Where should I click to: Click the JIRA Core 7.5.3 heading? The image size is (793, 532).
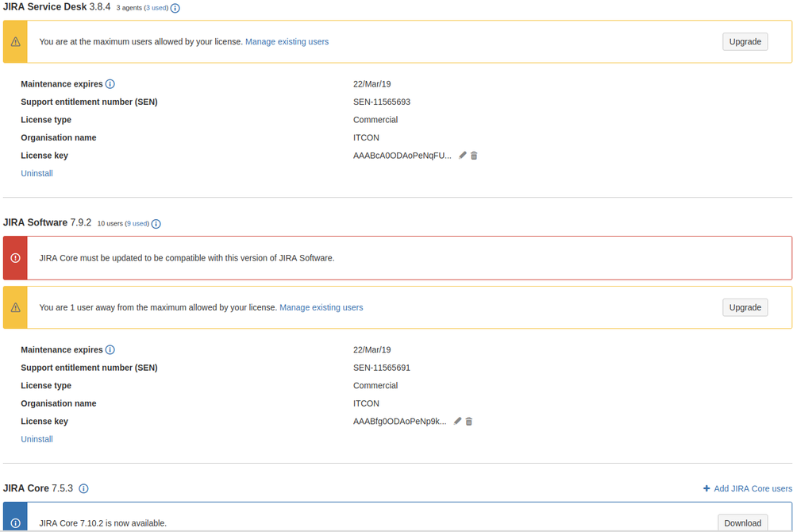(x=38, y=488)
